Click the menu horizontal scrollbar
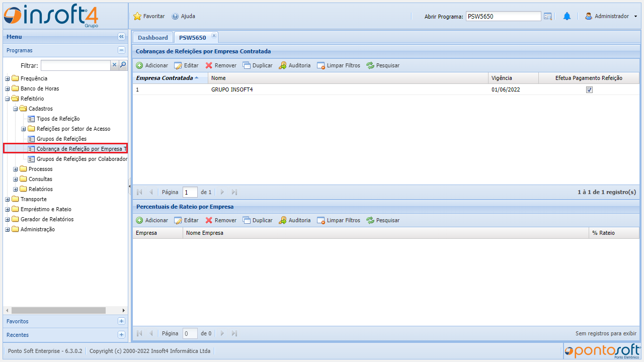Image resolution: width=644 pixels, height=362 pixels. (58, 310)
